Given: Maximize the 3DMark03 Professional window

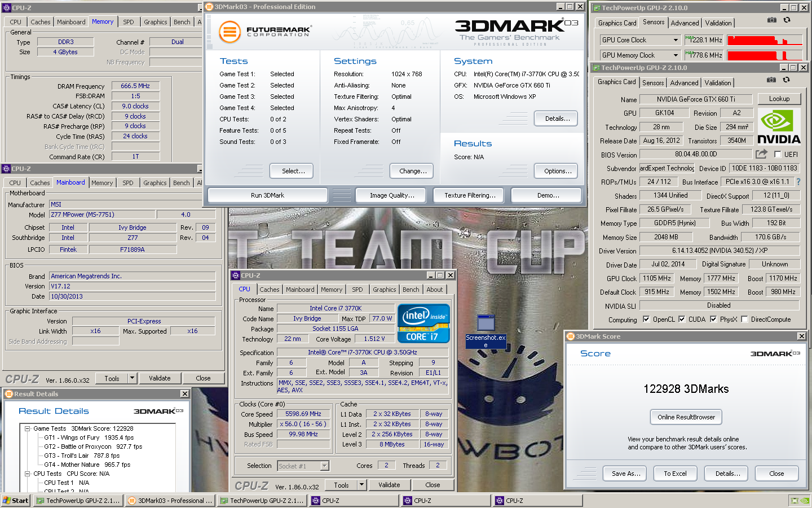Looking at the screenshot, I should click(570, 7).
